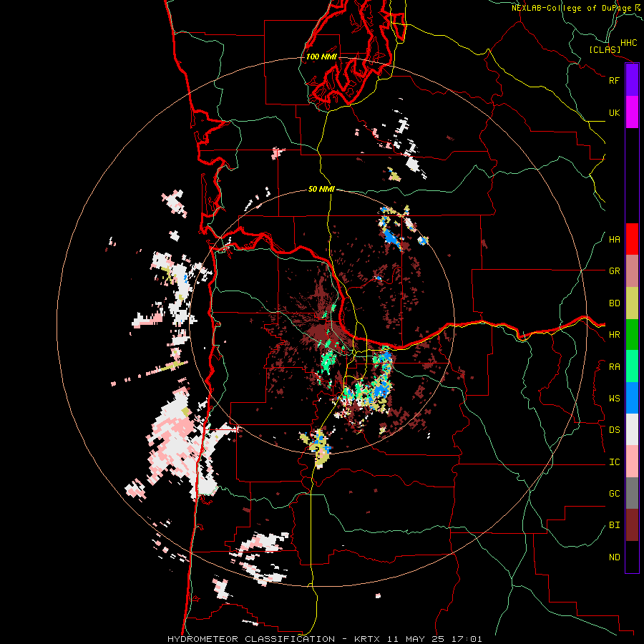Click the magenta UK color swatch

click(x=632, y=112)
